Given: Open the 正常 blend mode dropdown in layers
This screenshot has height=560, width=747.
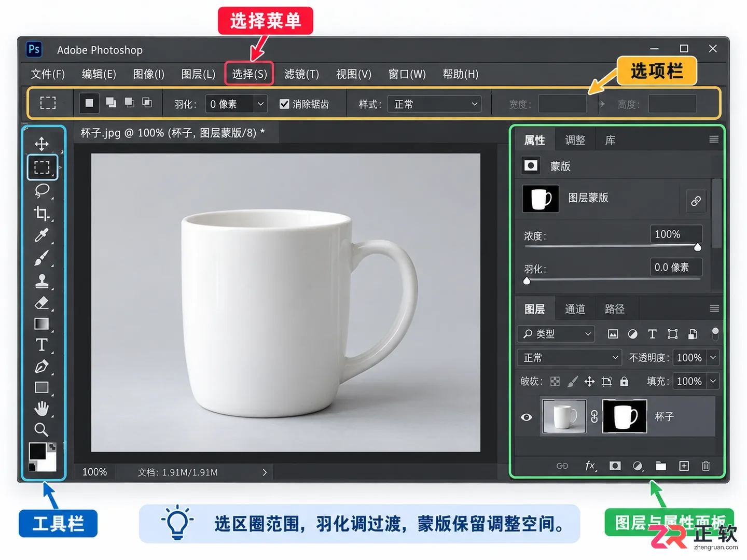Looking at the screenshot, I should [x=570, y=357].
